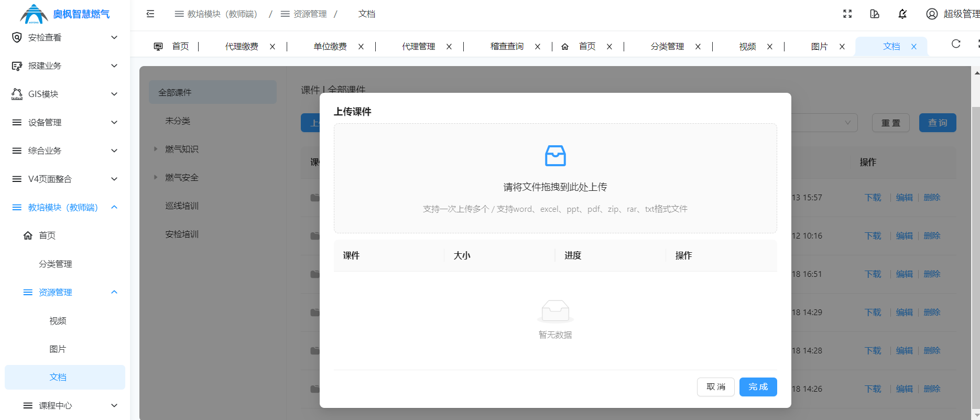Viewport: 980px width, 420px height.
Task: Open the theme/layout settings icon in header
Action: (875, 14)
